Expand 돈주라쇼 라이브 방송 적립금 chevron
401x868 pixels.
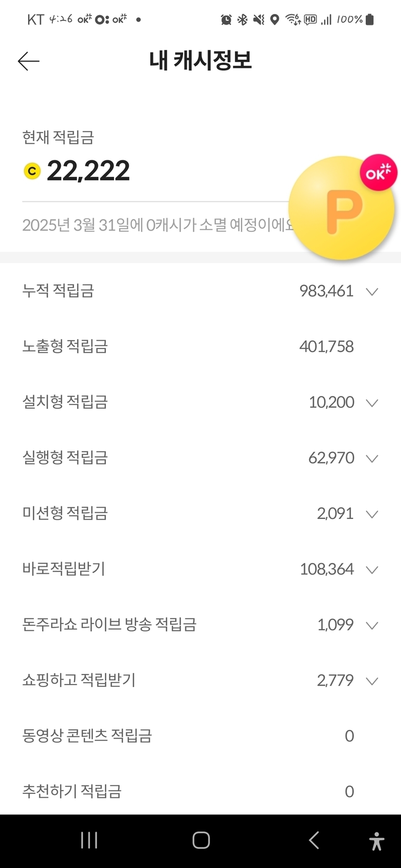372,625
